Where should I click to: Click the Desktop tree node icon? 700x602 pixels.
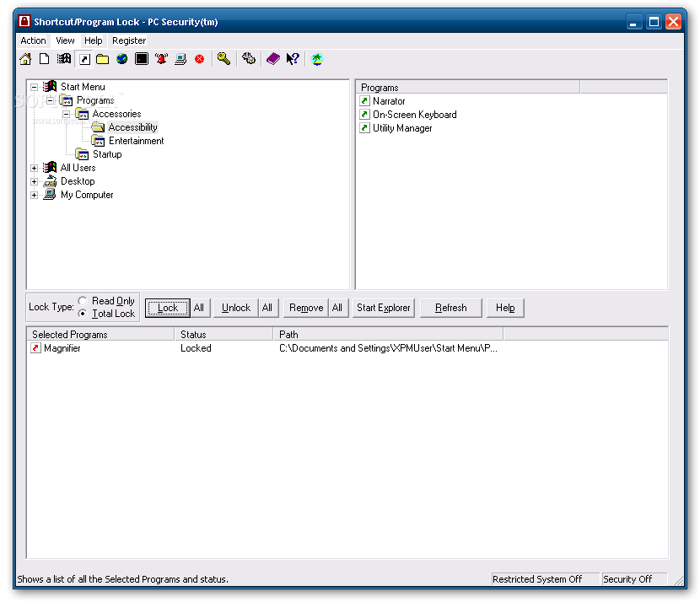(x=50, y=180)
